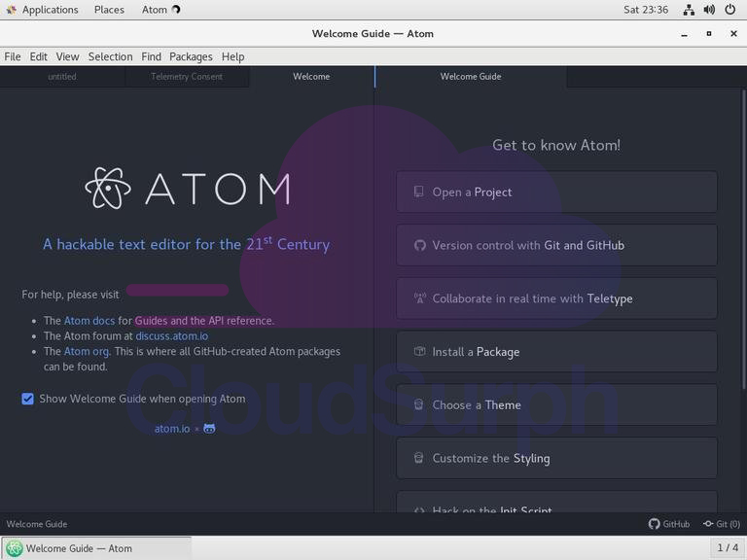Open the Selection menu
The image size is (747, 560).
[111, 56]
